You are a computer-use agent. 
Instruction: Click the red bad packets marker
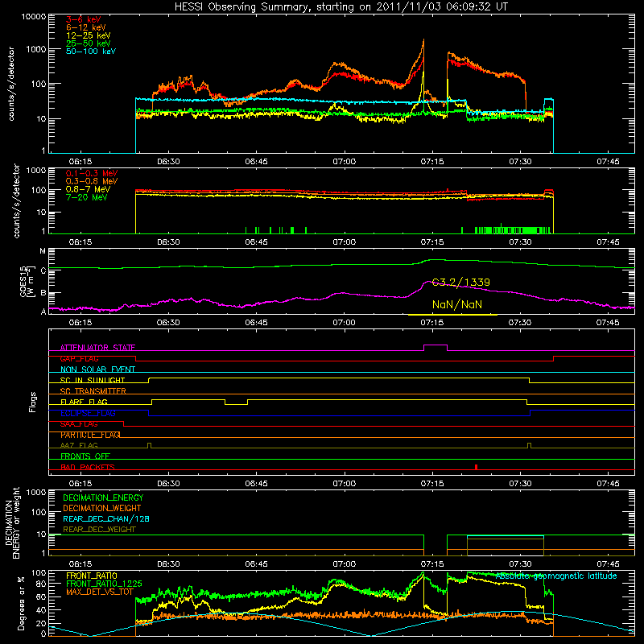(476, 467)
